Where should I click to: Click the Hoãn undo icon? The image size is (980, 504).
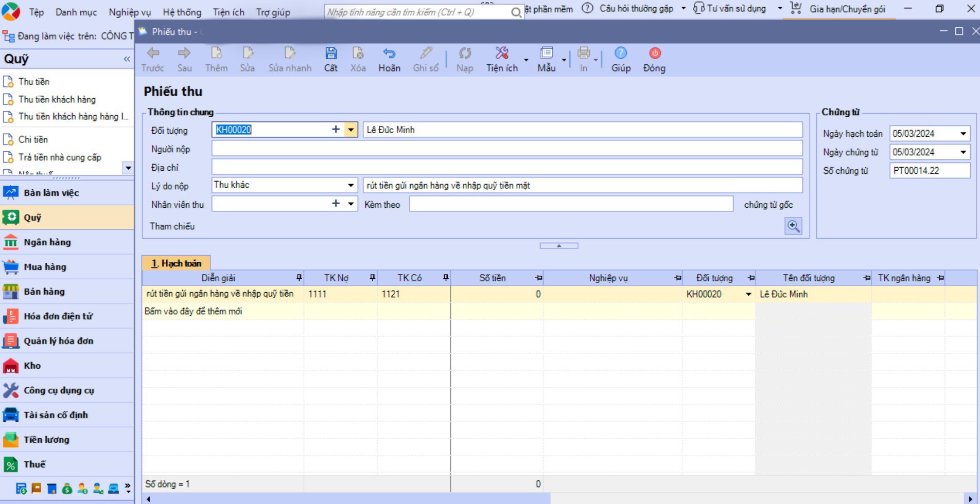(389, 53)
